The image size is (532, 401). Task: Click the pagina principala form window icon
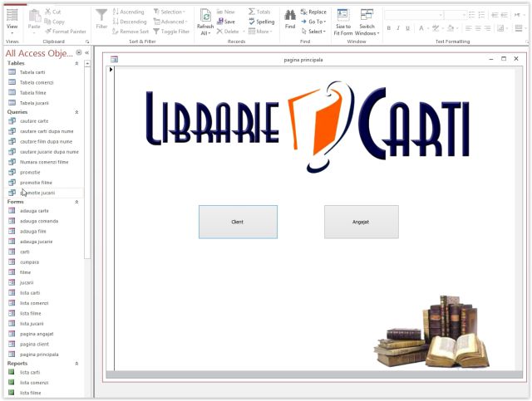coord(115,59)
